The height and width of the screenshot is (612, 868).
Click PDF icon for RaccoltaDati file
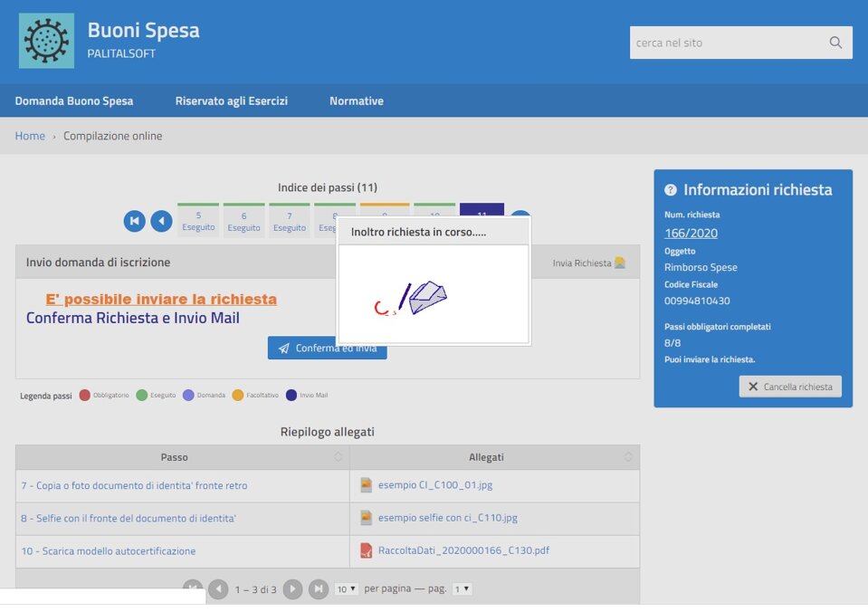point(366,550)
